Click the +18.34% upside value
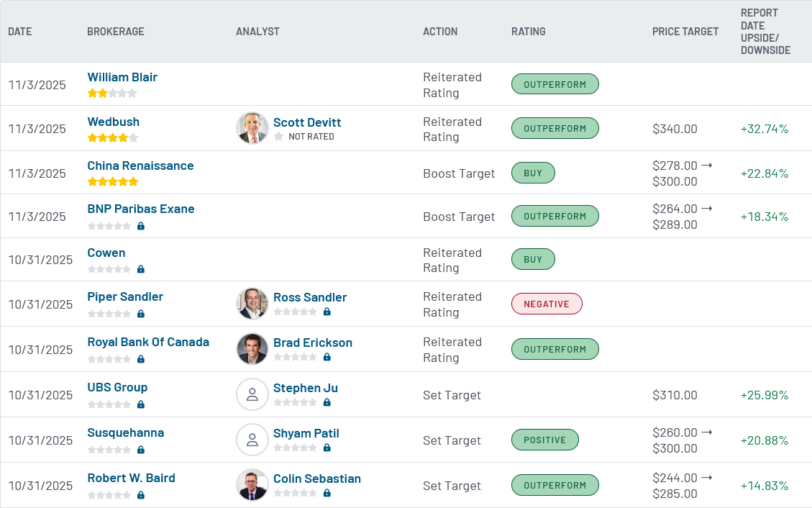 tap(765, 217)
